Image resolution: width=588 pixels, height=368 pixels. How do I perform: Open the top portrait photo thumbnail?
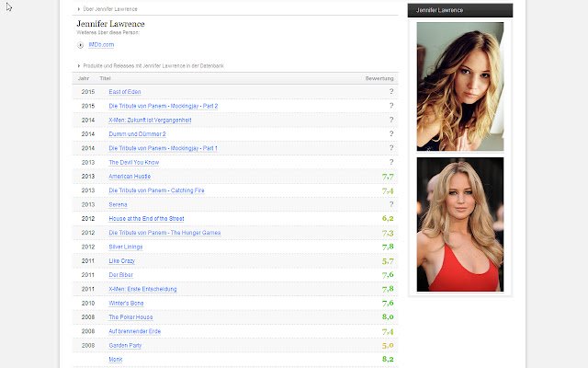click(x=460, y=86)
